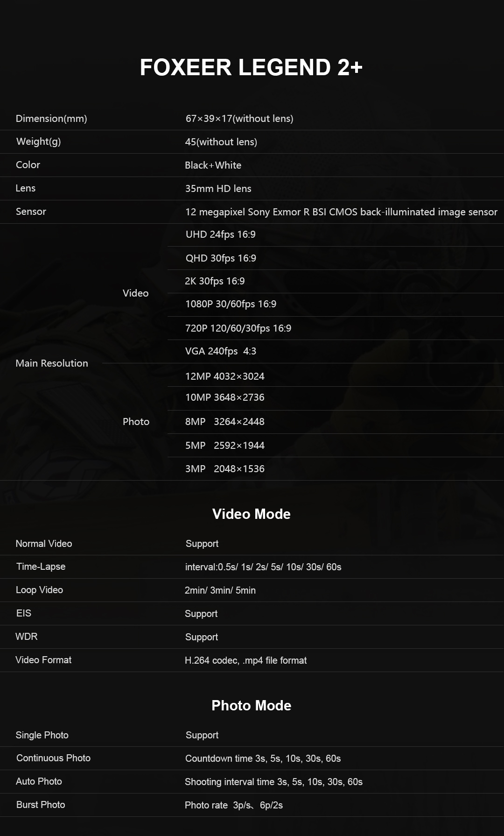
Task: Select 720P 120/60/30fps 16:9 entry
Action: [238, 328]
